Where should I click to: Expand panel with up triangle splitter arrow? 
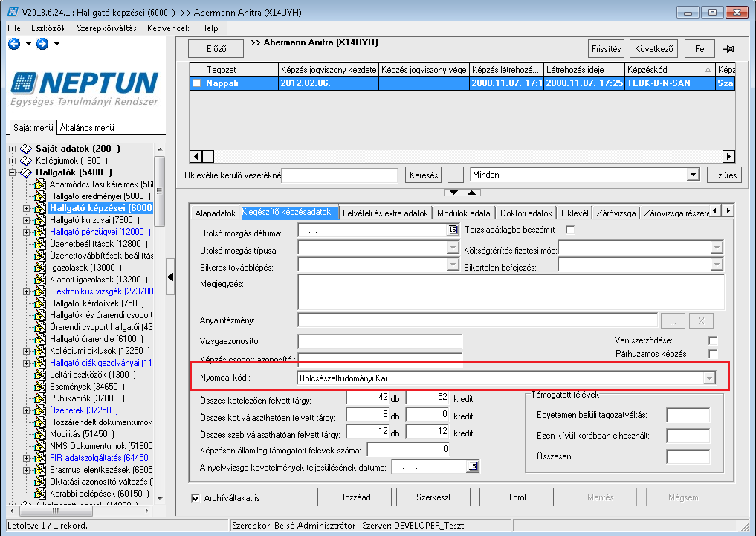point(471,193)
